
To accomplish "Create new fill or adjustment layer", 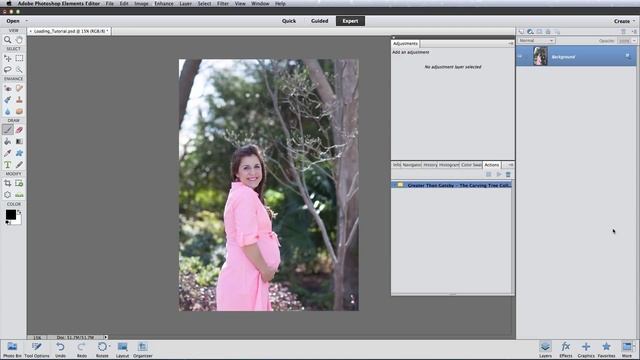I will (x=530, y=31).
